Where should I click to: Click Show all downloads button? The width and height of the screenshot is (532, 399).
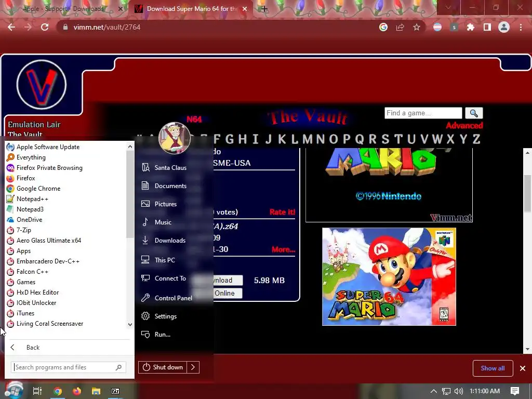tap(493, 368)
